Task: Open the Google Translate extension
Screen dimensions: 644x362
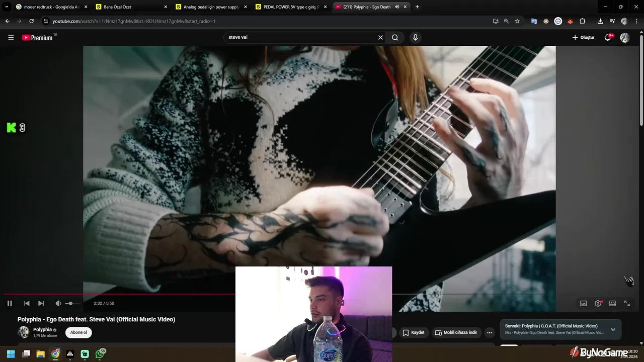Action: click(x=534, y=21)
